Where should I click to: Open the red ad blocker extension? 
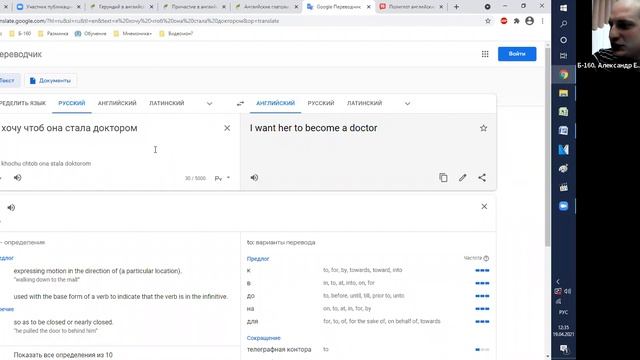coord(504,21)
